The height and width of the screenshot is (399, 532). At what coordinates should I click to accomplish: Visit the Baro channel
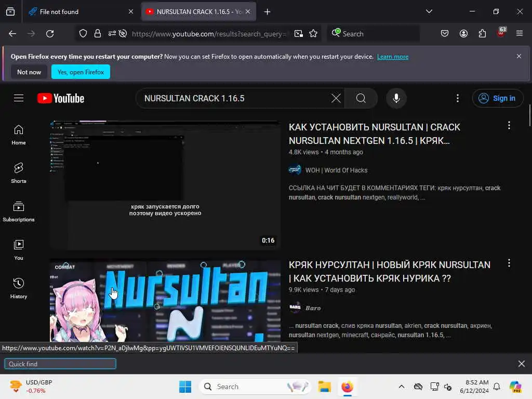(313, 308)
